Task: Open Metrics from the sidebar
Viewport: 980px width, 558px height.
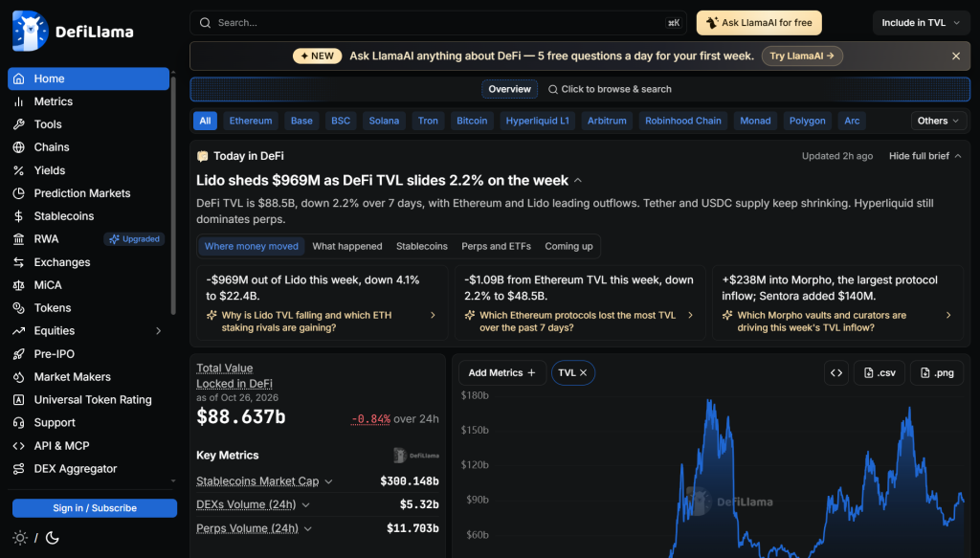Action: click(88, 101)
